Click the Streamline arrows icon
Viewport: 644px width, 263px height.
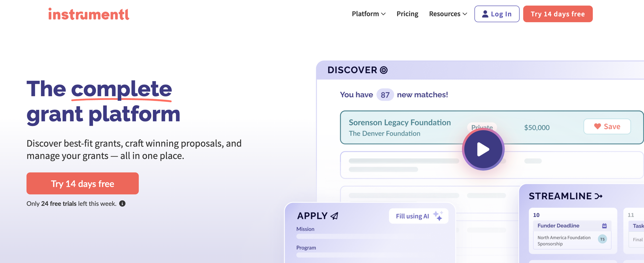point(598,196)
